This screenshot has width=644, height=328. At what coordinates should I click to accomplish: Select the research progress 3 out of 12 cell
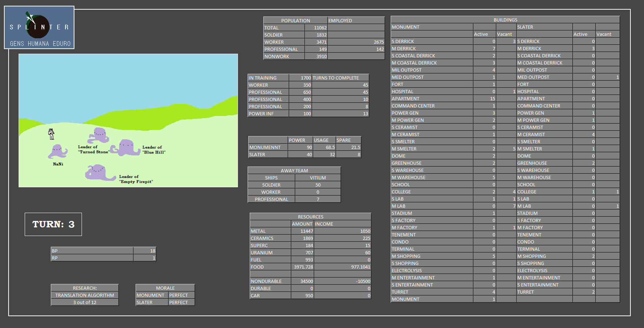coord(85,302)
